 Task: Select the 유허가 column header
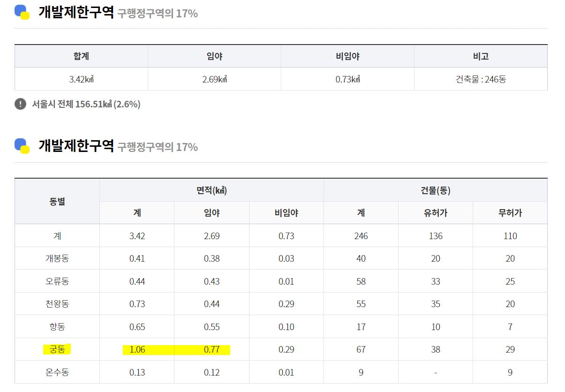pos(436,212)
